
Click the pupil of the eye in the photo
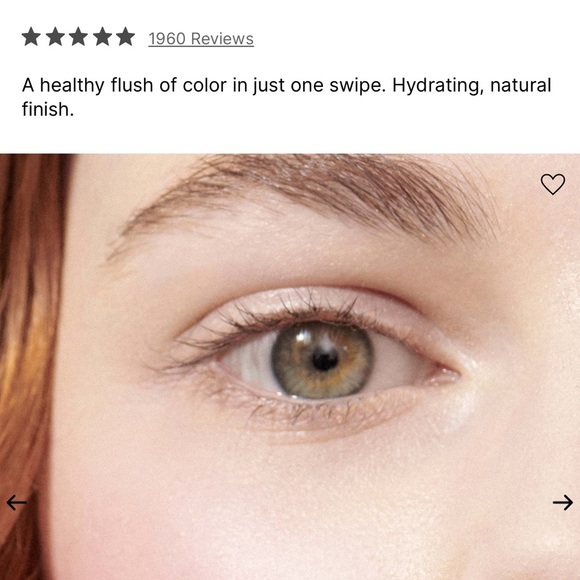tap(325, 360)
